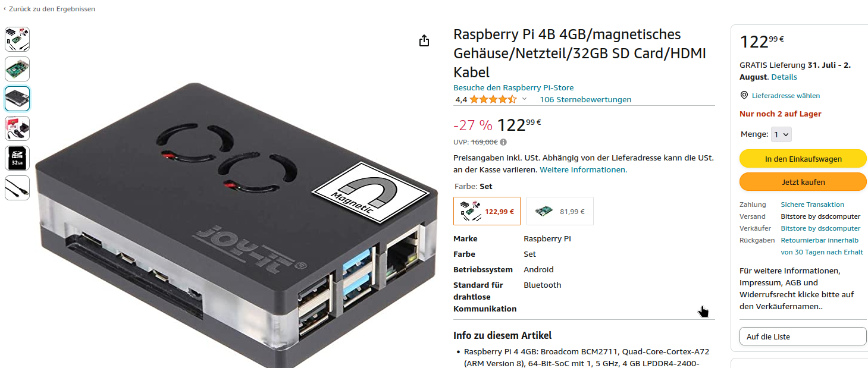Click the Jetzt kaufen button
The image size is (868, 368).
pyautogui.click(x=803, y=182)
